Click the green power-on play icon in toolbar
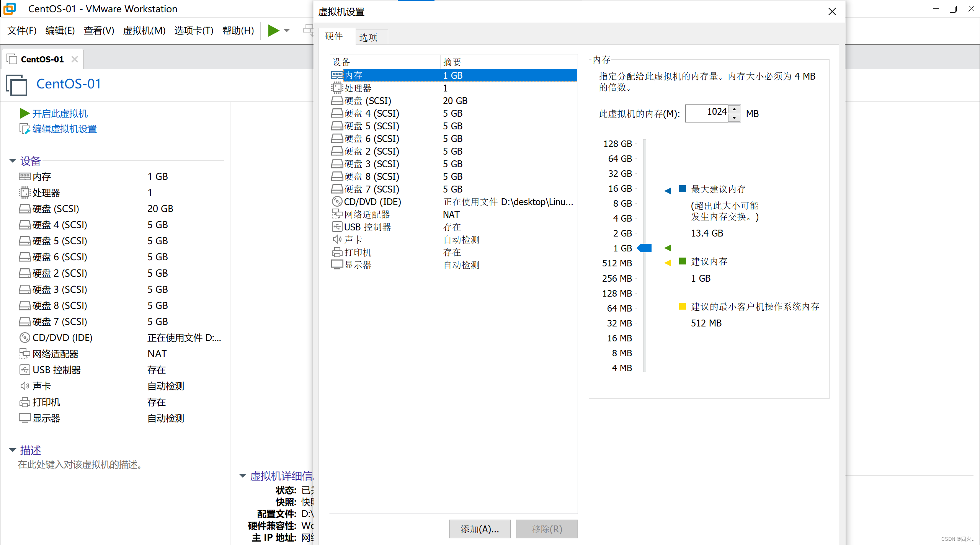This screenshot has height=545, width=980. (x=273, y=30)
